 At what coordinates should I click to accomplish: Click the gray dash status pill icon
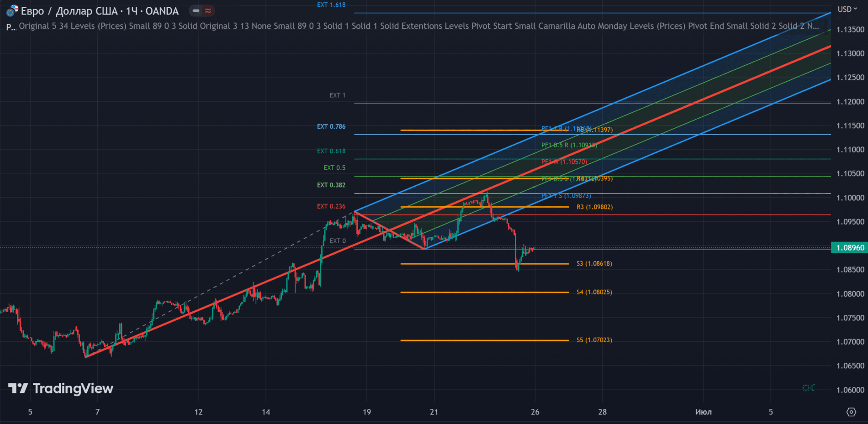tap(196, 10)
